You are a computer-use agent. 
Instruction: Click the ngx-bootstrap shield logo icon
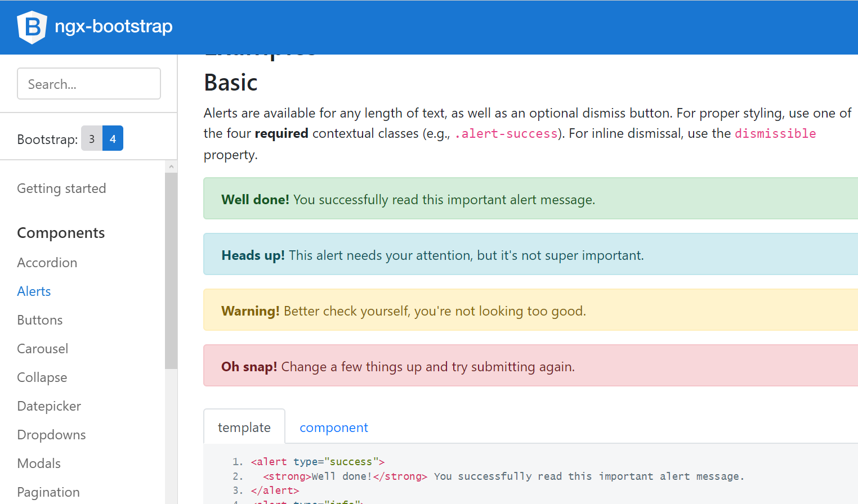click(32, 27)
